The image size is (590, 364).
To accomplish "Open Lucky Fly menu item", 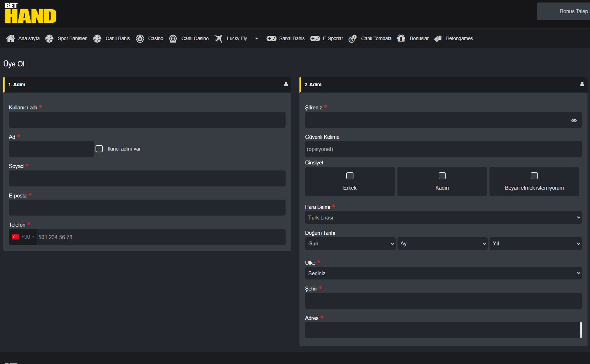I will tap(237, 38).
